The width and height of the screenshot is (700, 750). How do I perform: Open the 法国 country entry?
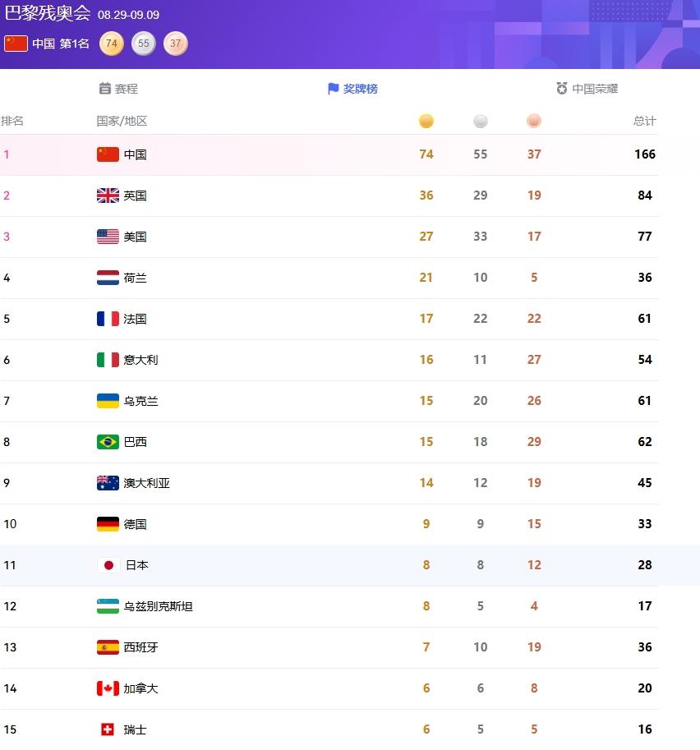pos(135,319)
